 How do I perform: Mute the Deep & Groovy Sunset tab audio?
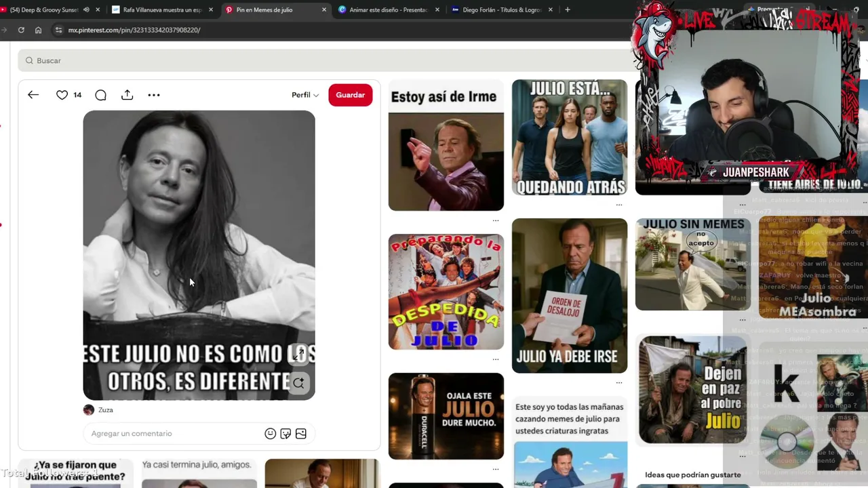click(x=86, y=9)
